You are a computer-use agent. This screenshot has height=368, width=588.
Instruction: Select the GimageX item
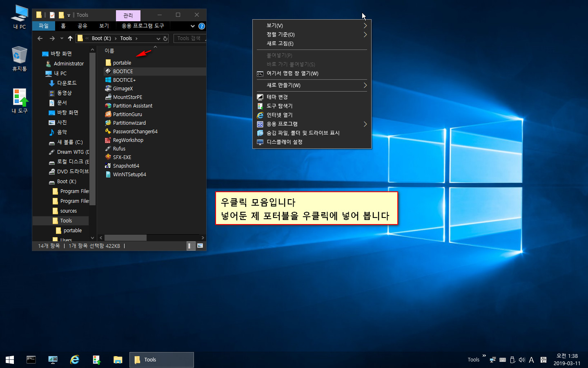(x=122, y=88)
